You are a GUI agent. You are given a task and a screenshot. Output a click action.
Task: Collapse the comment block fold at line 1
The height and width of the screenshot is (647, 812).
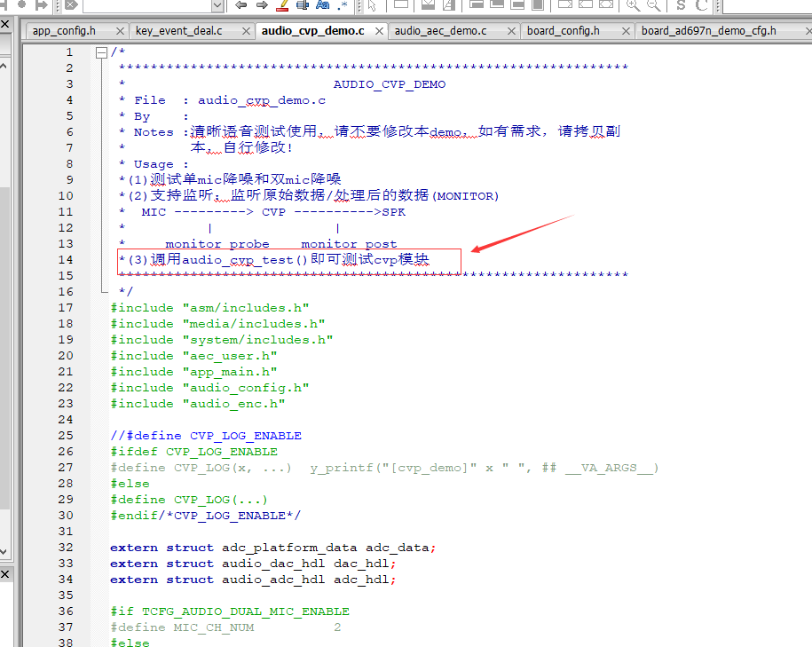click(x=101, y=52)
